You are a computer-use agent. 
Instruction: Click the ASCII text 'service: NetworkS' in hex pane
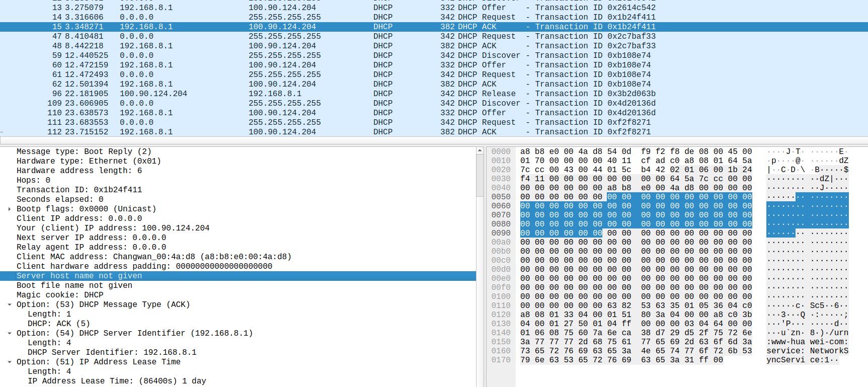[x=807, y=351]
